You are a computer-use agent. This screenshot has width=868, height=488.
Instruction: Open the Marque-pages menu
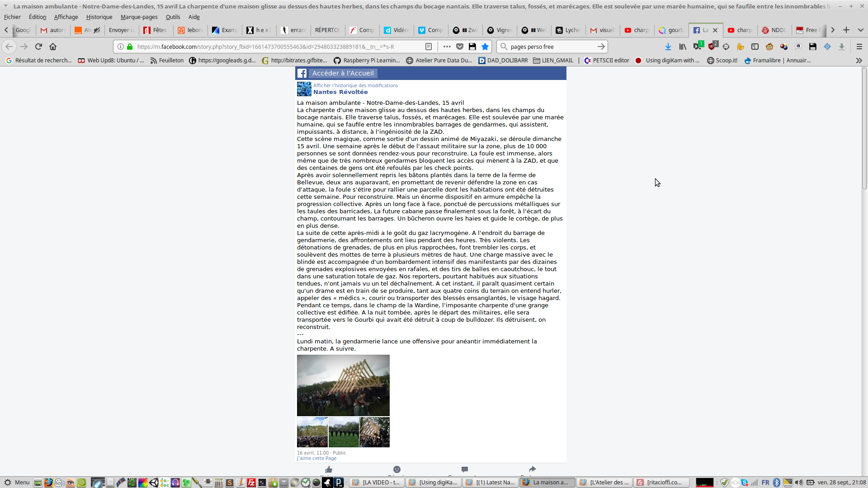(x=139, y=17)
